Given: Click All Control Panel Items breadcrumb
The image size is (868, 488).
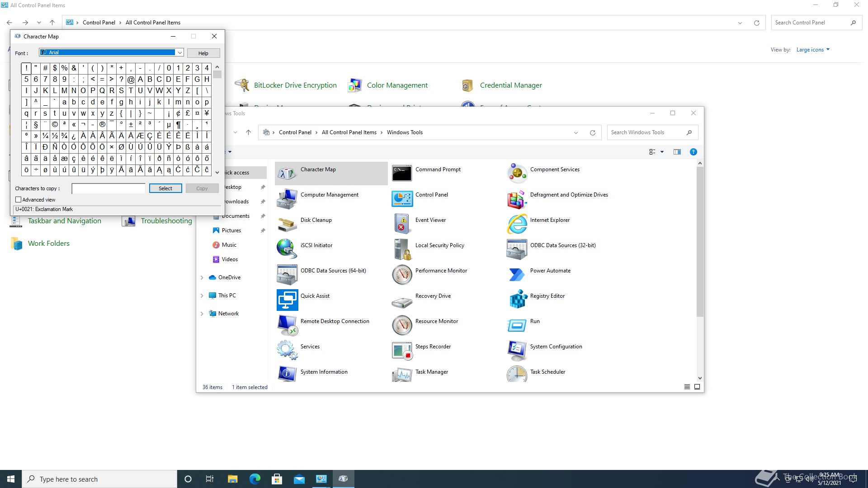Looking at the screenshot, I should coord(349,132).
